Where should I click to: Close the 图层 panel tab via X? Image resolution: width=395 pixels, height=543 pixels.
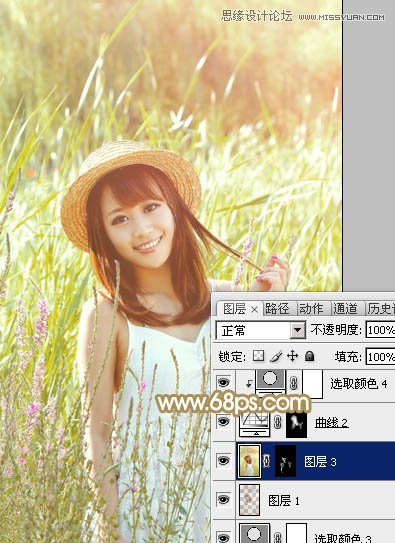[254, 309]
